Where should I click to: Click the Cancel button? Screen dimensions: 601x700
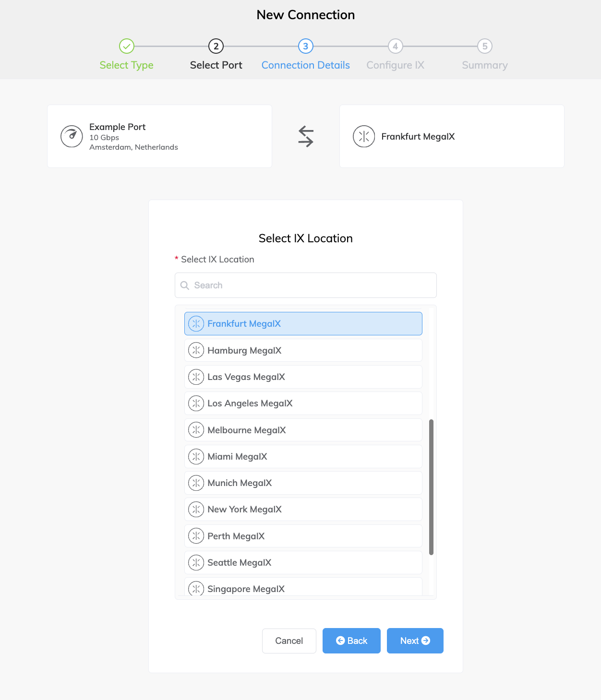[289, 641]
